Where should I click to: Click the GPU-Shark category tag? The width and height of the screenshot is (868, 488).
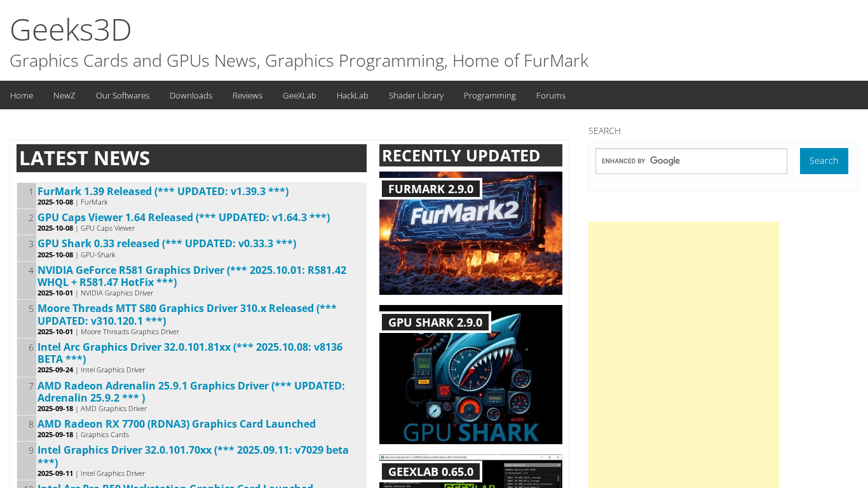click(98, 255)
